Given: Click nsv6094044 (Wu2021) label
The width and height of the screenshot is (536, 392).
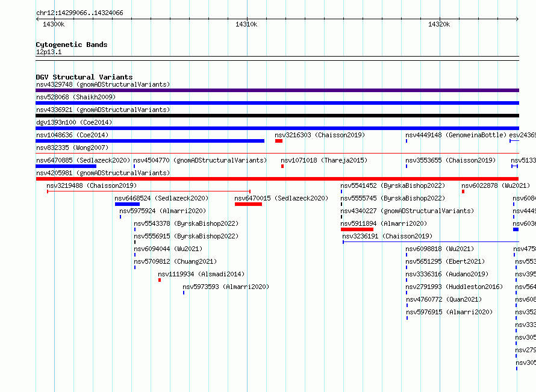Looking at the screenshot, I should coord(168,249).
